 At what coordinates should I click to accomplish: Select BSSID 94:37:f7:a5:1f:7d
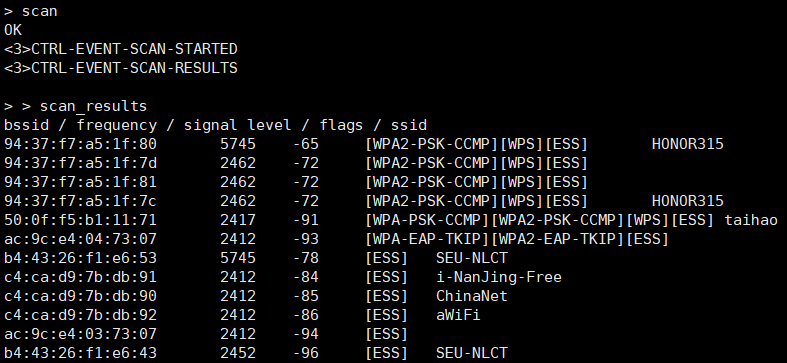80,163
